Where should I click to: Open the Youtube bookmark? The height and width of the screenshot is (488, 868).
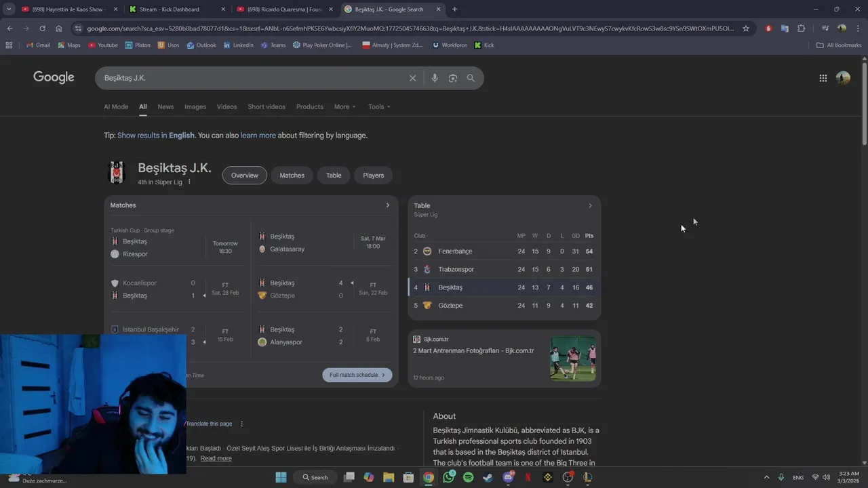[102, 45]
